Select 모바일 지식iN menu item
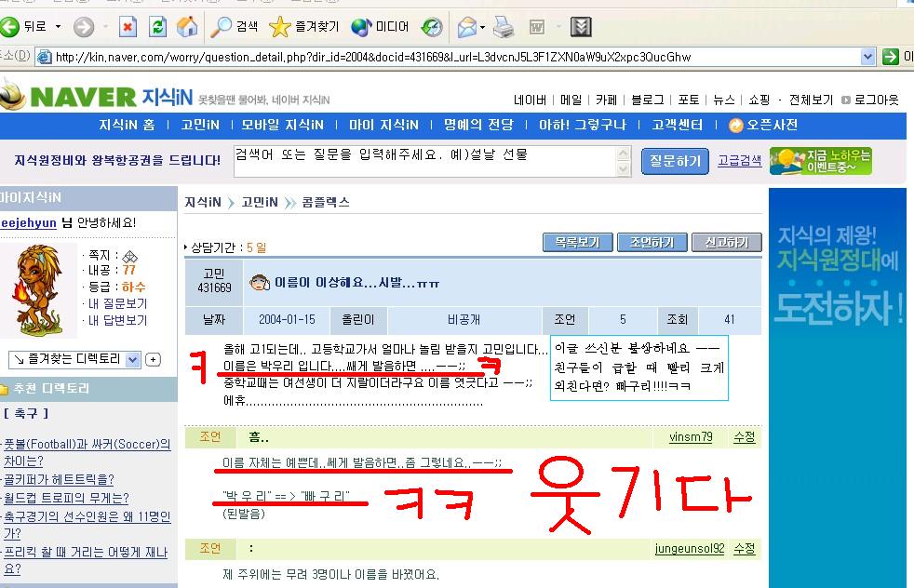 click(283, 125)
